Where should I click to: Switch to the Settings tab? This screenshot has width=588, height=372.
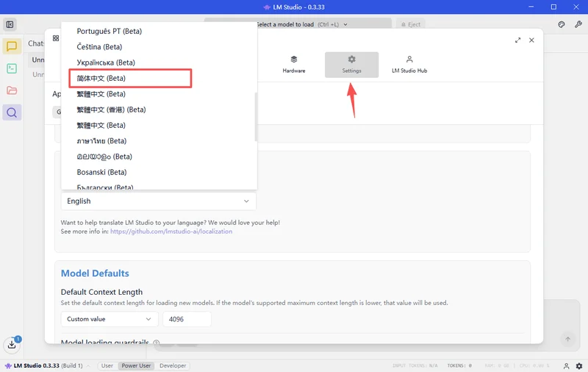351,65
